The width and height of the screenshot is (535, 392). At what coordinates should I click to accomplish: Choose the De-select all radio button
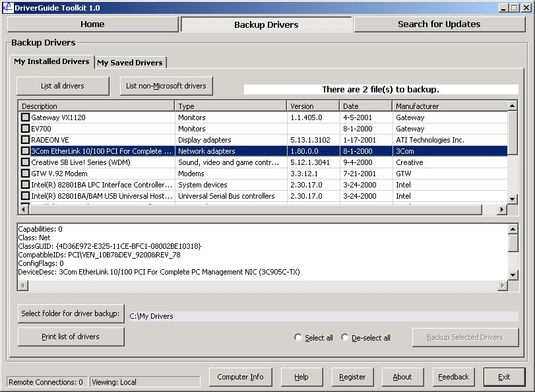(344, 337)
